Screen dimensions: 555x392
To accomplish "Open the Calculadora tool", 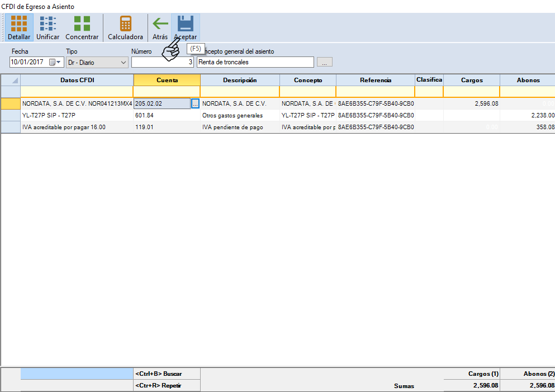I will point(125,27).
